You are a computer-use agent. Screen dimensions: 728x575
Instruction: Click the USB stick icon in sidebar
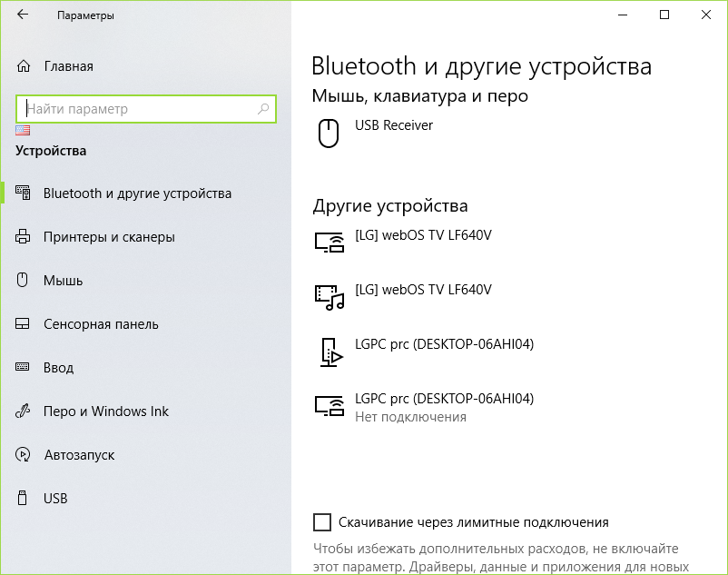coord(22,498)
